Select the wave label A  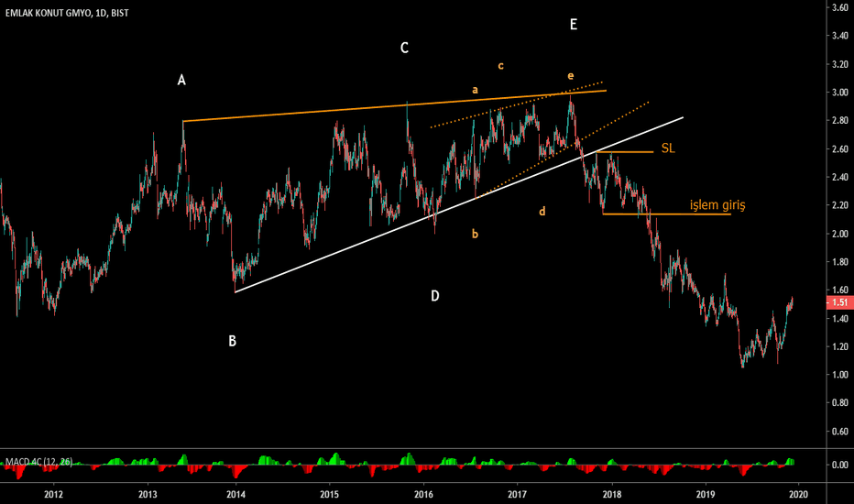tap(181, 80)
